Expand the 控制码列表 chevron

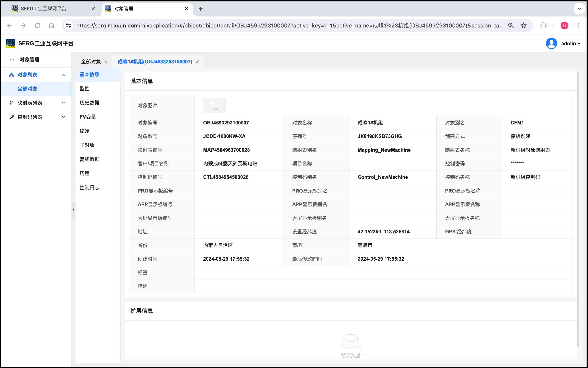[64, 117]
